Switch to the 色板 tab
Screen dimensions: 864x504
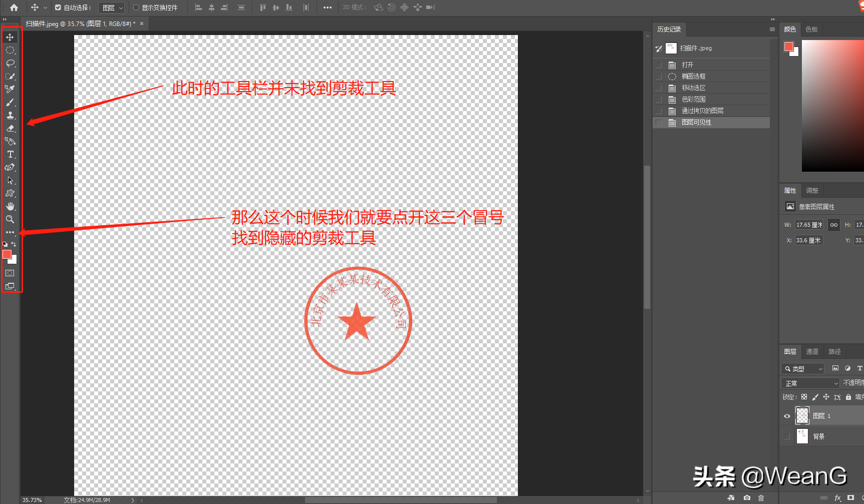811,30
